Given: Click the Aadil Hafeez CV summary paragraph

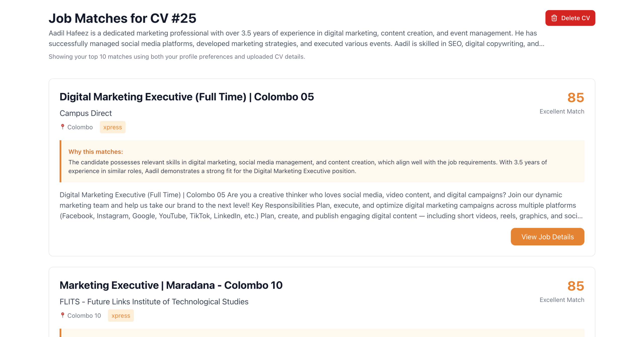Looking at the screenshot, I should 296,38.
